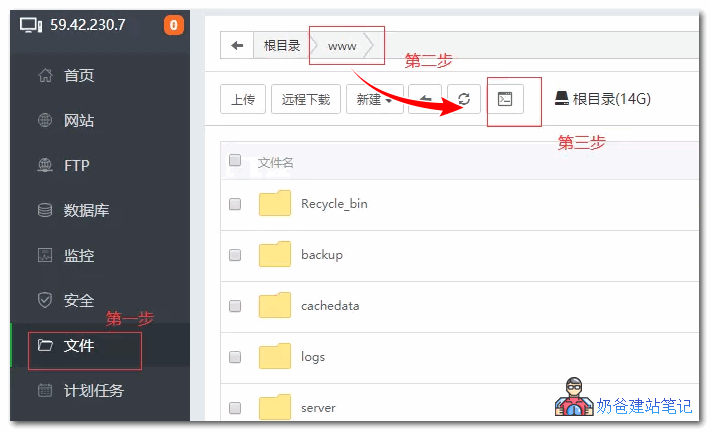Click the back arrow button in the toolbar
The image size is (710, 432).
424,99
